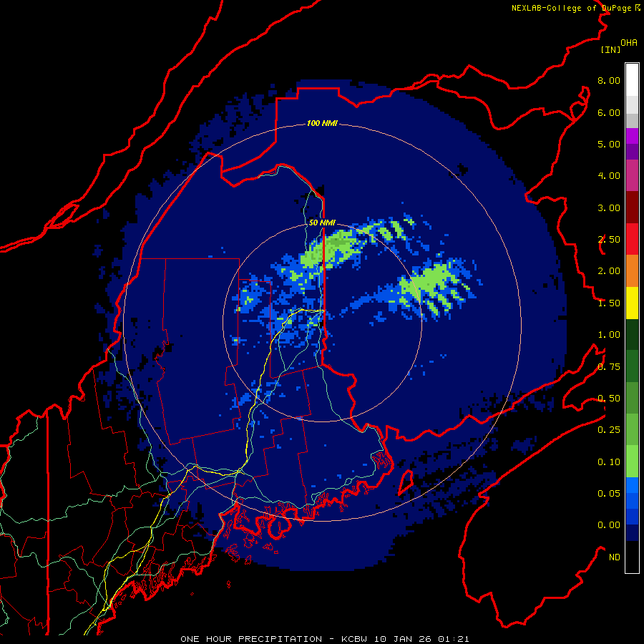Select the dark red legend swatch near 3.00

632,208
